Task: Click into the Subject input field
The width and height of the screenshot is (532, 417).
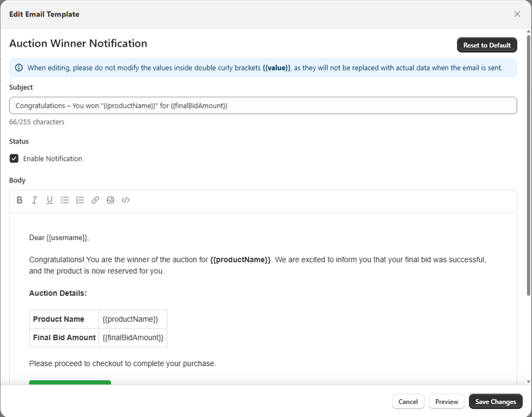Action: 263,106
